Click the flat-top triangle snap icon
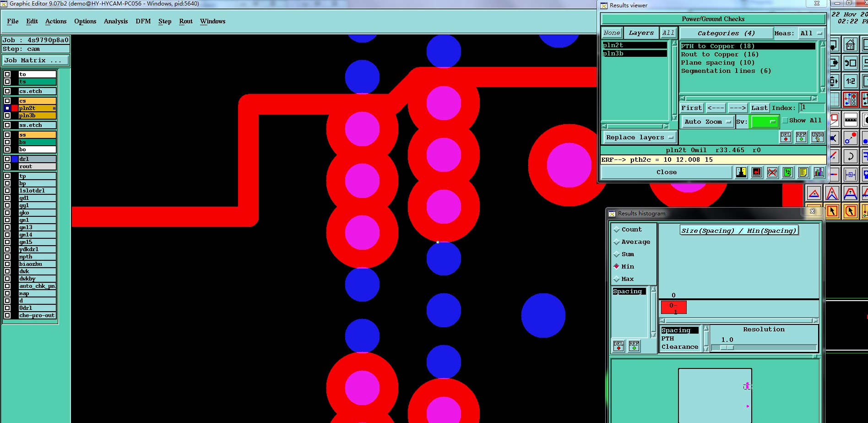The width and height of the screenshot is (868, 423). [850, 193]
